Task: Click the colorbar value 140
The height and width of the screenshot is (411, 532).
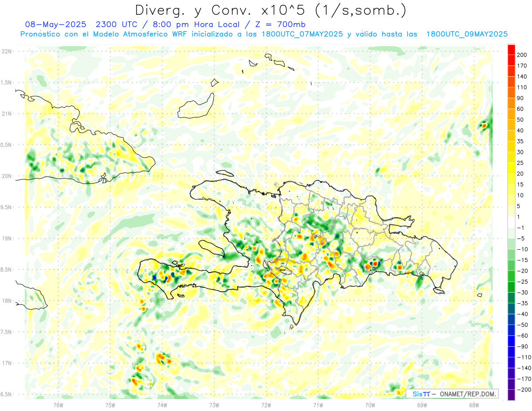Action: point(522,76)
